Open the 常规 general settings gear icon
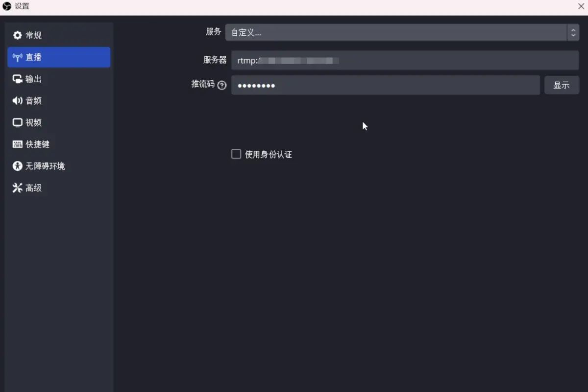Viewport: 588px width, 392px height. pyautogui.click(x=18, y=35)
